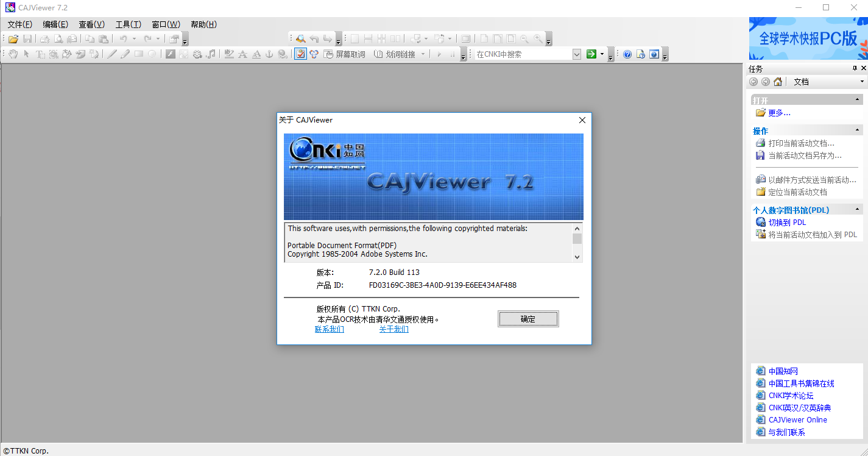This screenshot has width=868, height=456.
Task: Open the 文件(F) menu
Action: pyautogui.click(x=20, y=24)
